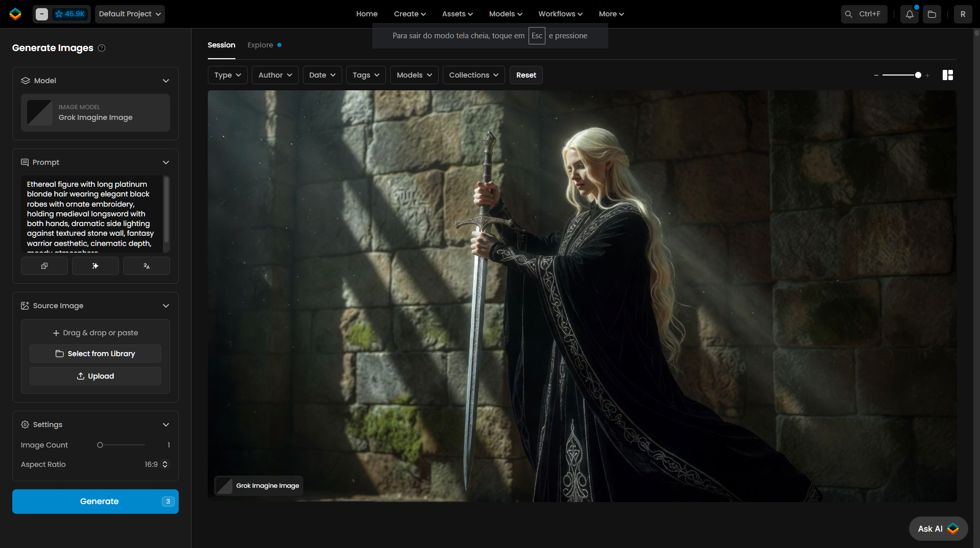
Task: Open the Collections filter dropdown
Action: tap(473, 75)
